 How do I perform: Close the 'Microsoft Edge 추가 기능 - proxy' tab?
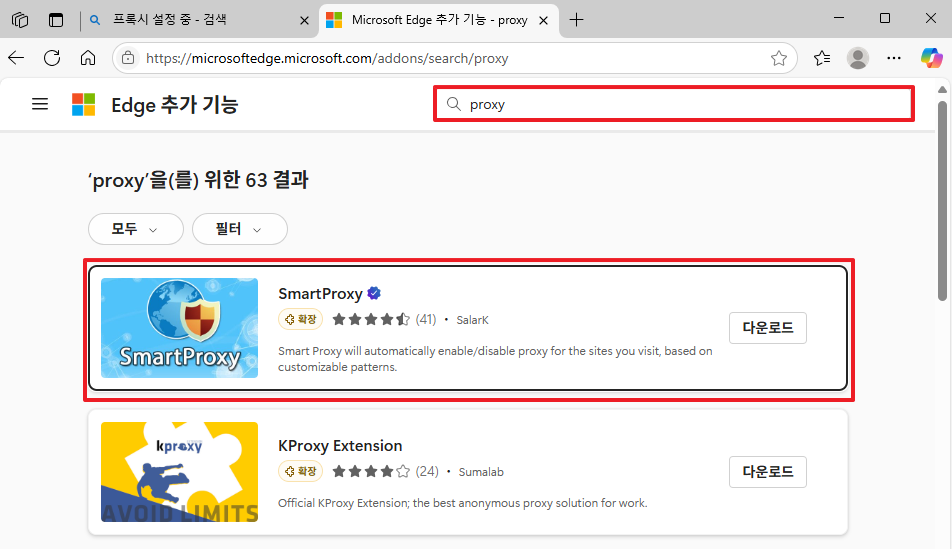(x=543, y=21)
